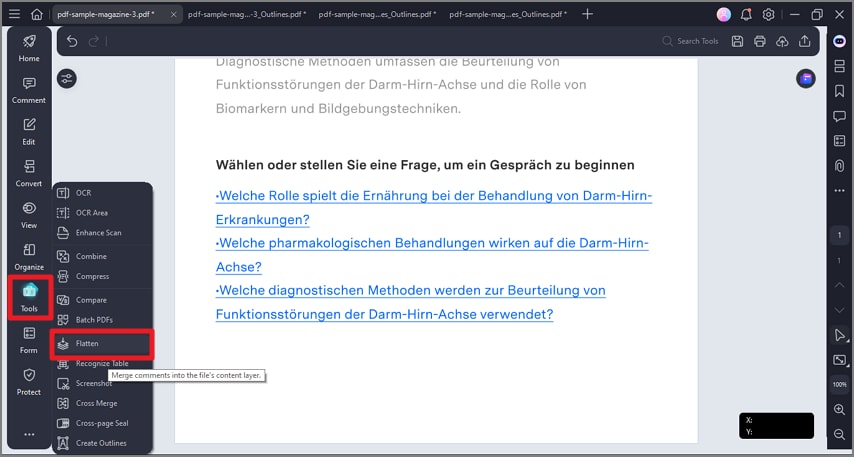Open the Tools sidebar entry
854x457 pixels.
pyautogui.click(x=30, y=298)
